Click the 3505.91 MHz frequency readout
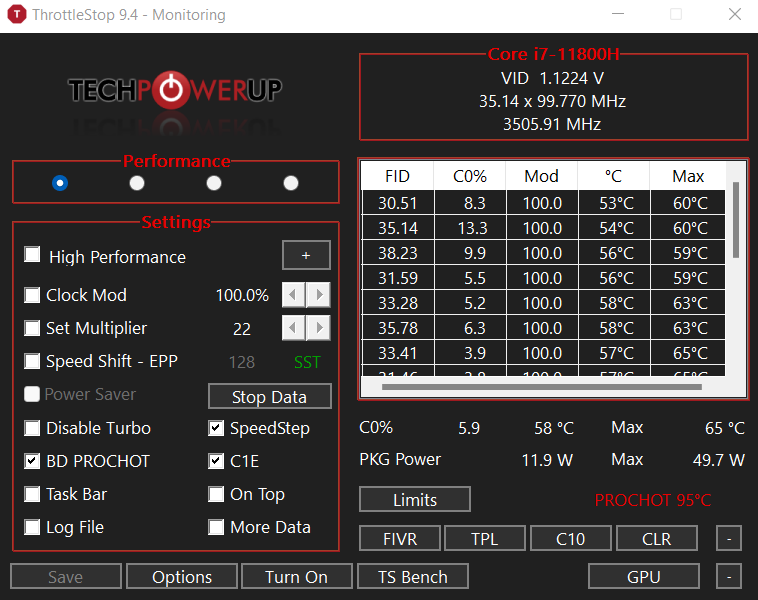The height and width of the screenshot is (600, 758). (x=552, y=124)
